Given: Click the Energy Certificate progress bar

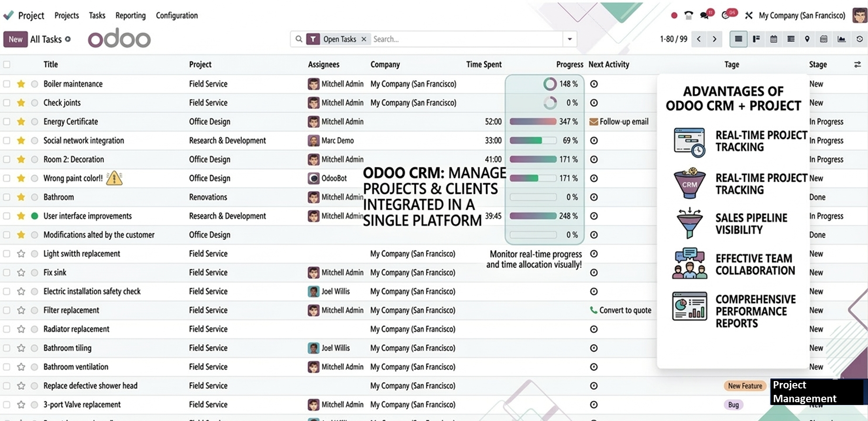Looking at the screenshot, I should 533,122.
